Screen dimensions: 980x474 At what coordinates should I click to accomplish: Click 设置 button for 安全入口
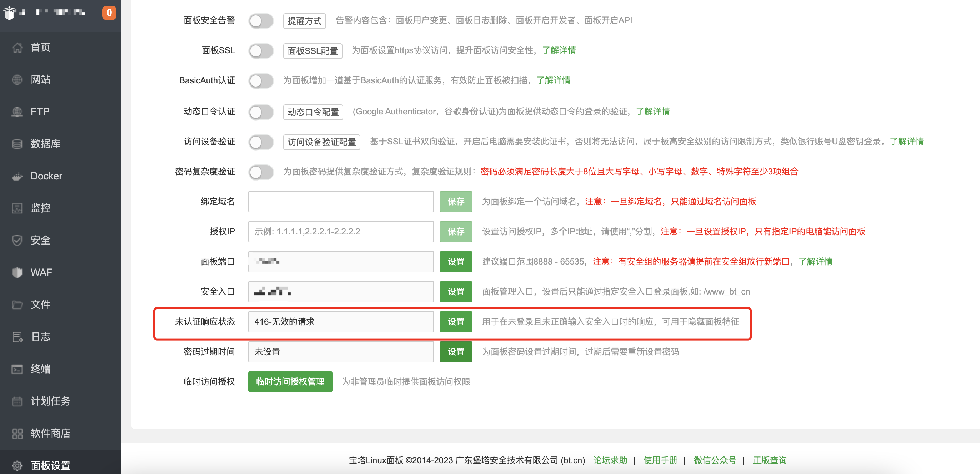coord(456,292)
